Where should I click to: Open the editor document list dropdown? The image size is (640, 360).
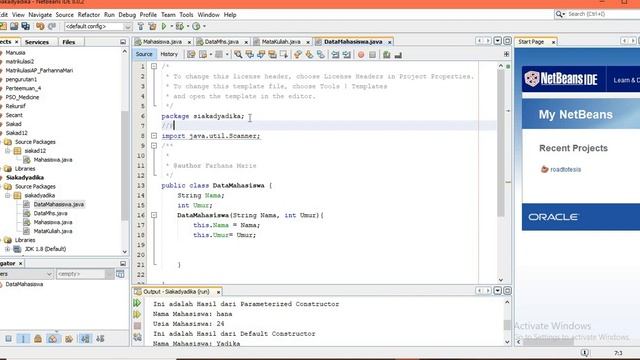pos(498,41)
